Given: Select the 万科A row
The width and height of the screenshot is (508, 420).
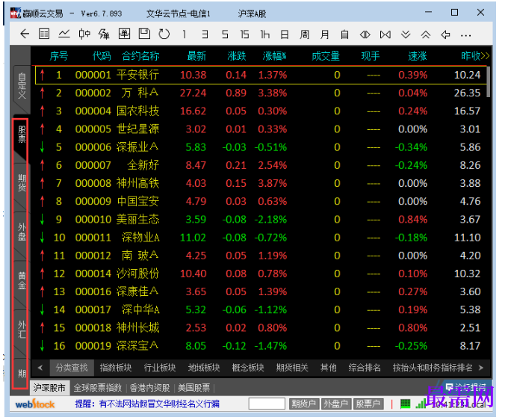Looking at the screenshot, I should (261, 93).
